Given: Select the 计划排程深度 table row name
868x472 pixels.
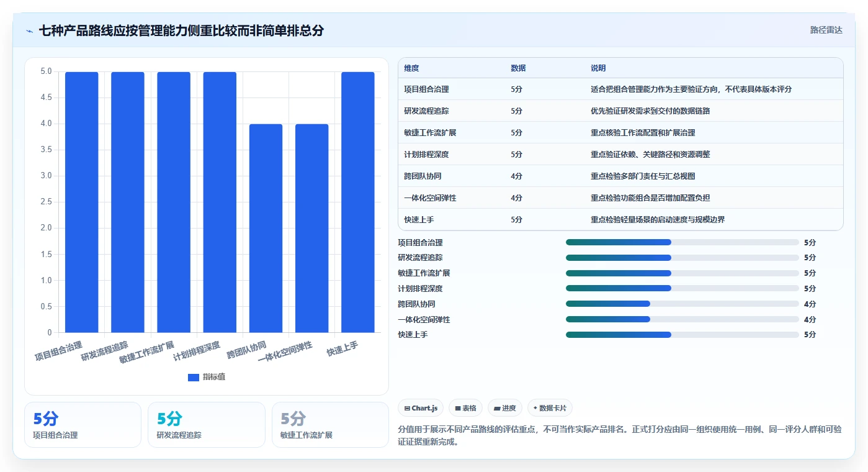Looking at the screenshot, I should pos(426,155).
